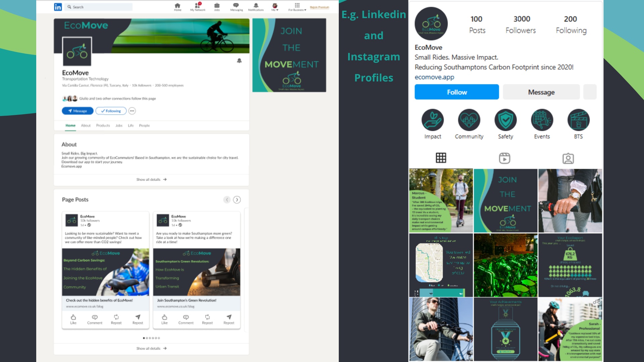Click paper-plane icon on Green Revolution post
Screen dimensions: 644x362
[x=229, y=319]
